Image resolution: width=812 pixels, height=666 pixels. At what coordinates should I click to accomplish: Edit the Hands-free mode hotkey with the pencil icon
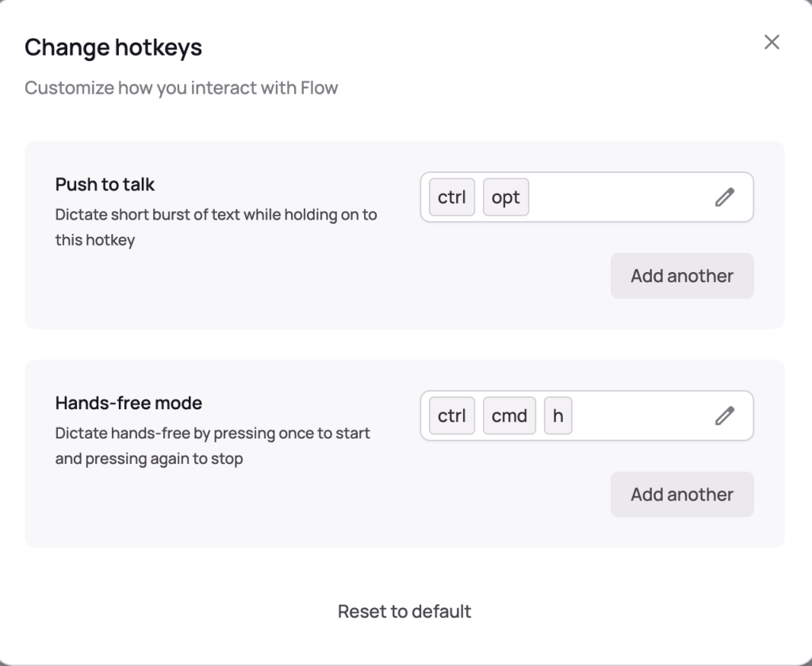tap(724, 415)
